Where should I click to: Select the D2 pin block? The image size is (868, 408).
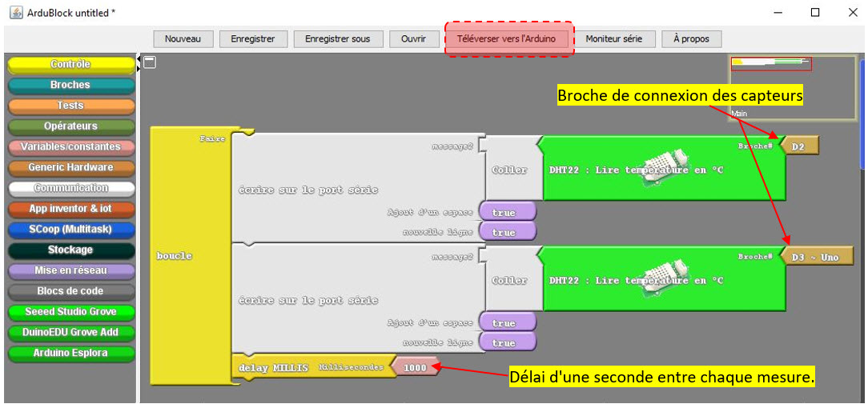tap(798, 147)
